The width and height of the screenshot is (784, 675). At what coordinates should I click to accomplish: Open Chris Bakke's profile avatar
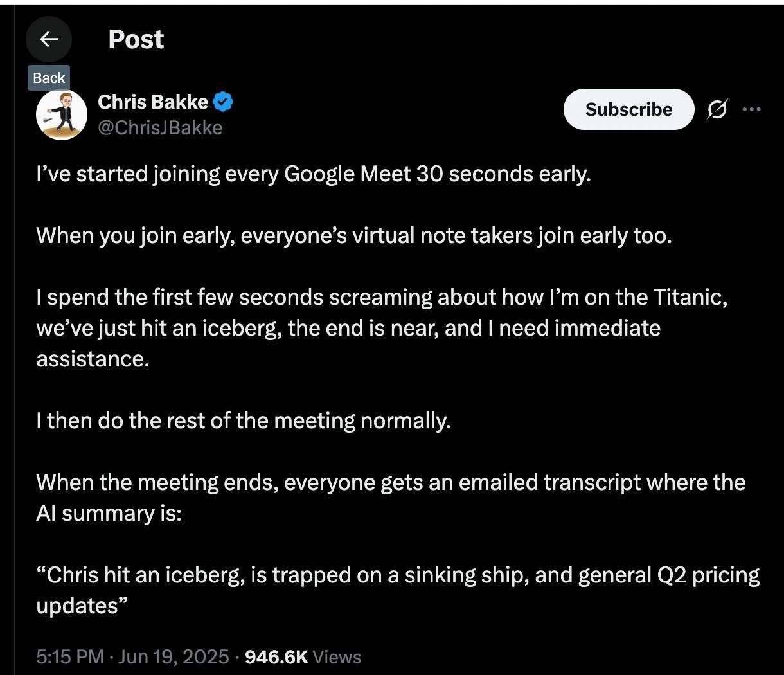click(x=62, y=114)
